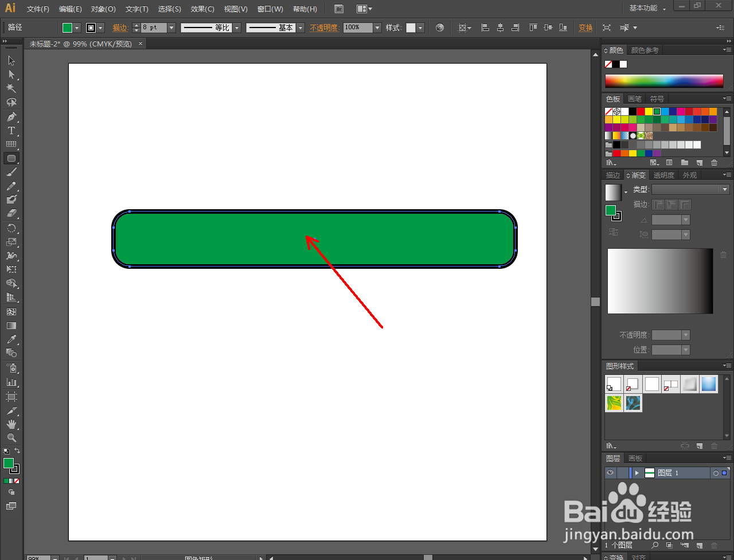Select the Gradient tool in toolbox
The height and width of the screenshot is (560, 734).
(x=11, y=326)
